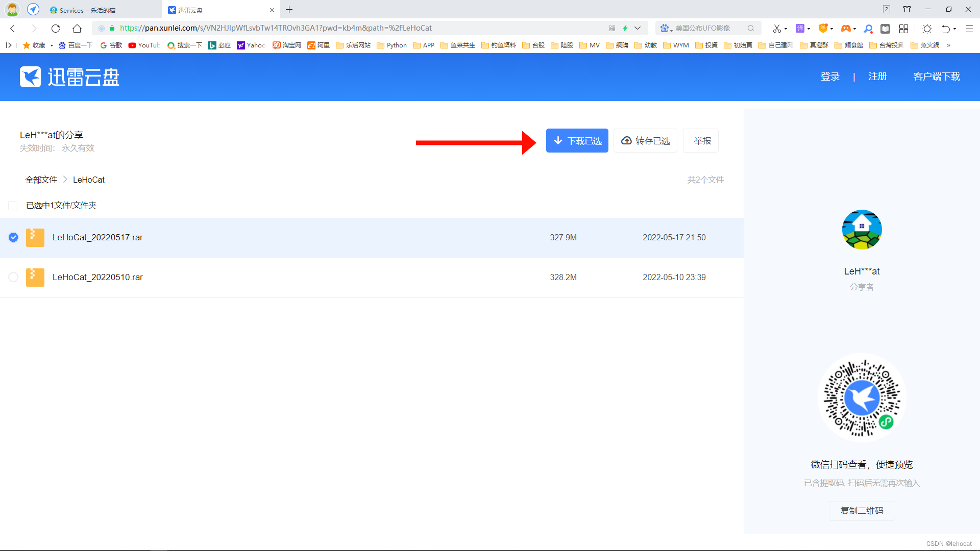The width and height of the screenshot is (980, 551).
Task: Click the 注册 register link
Action: [877, 77]
